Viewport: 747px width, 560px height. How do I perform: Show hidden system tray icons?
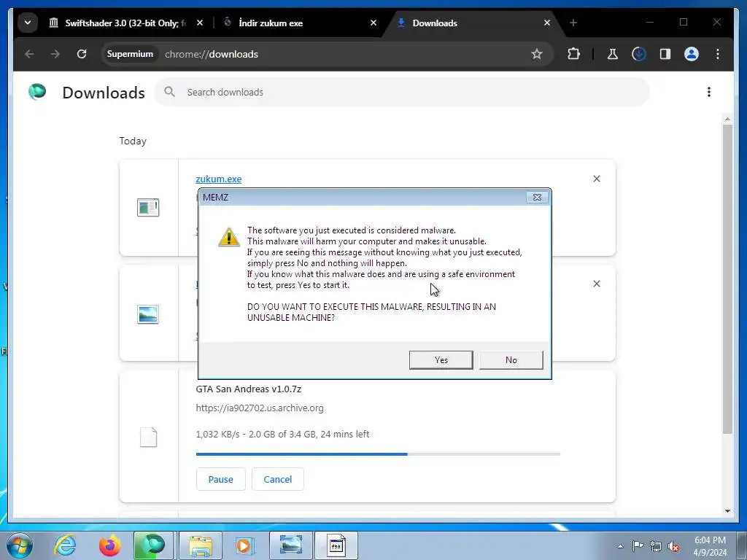620,546
